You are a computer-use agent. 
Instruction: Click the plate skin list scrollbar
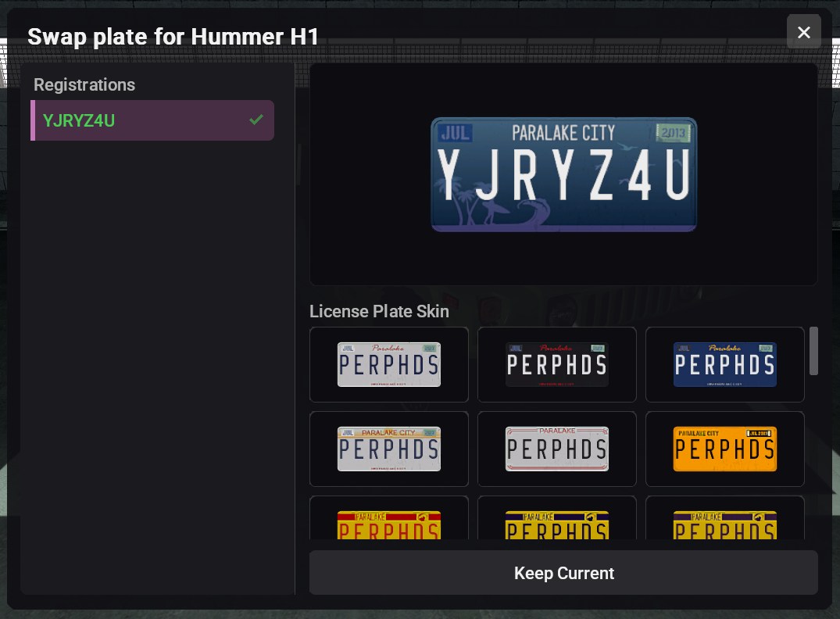813,351
